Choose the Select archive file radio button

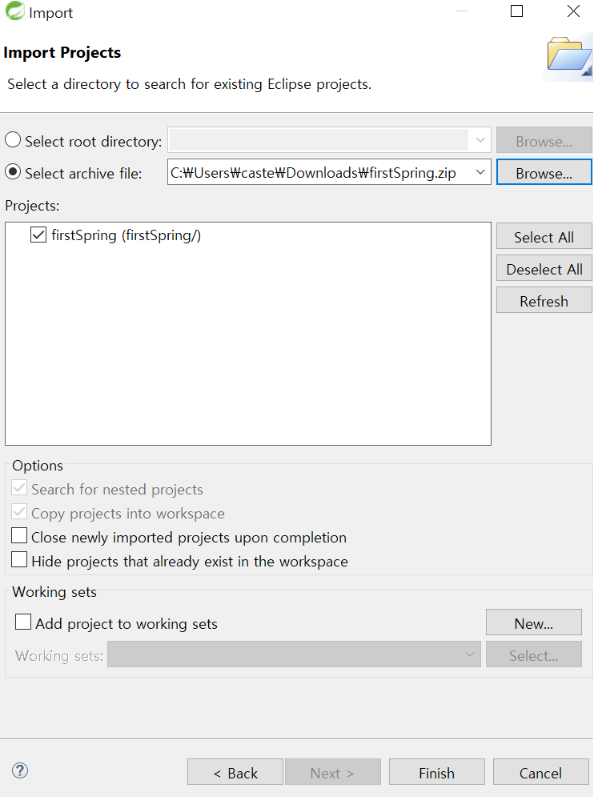[13, 172]
